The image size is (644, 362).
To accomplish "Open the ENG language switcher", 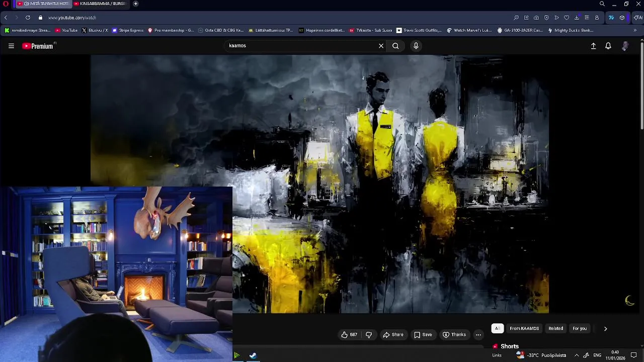I will click(x=597, y=355).
